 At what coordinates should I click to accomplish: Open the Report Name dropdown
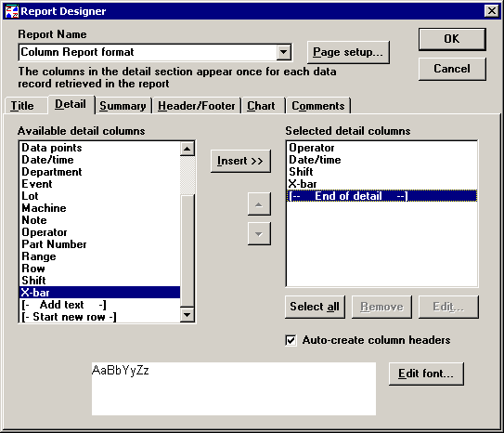pos(284,52)
